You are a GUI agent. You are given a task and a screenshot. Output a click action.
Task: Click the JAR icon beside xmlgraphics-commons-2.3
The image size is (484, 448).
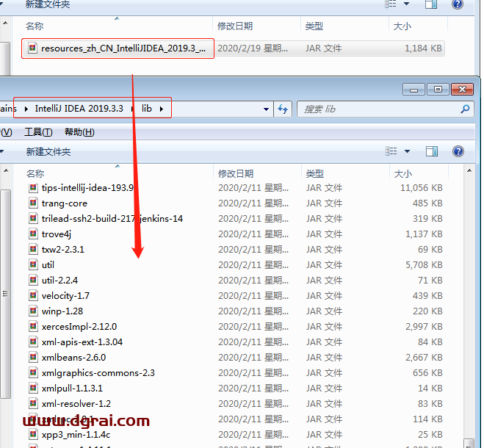(33, 373)
